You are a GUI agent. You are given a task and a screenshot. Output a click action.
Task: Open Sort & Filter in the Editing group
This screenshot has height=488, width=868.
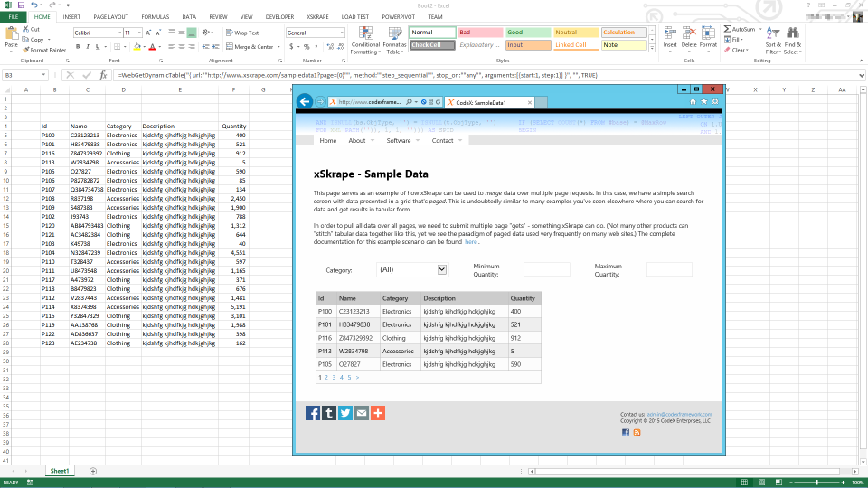[773, 41]
